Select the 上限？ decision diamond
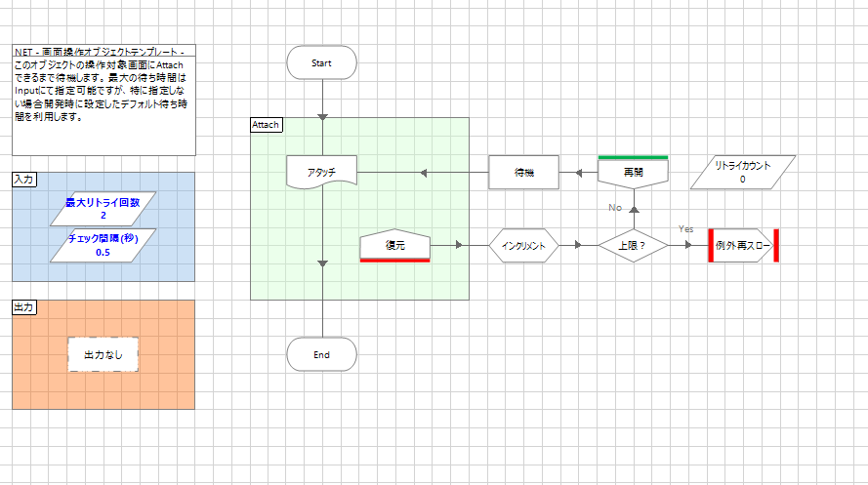Screen dimensions: 868x485 tap(633, 246)
